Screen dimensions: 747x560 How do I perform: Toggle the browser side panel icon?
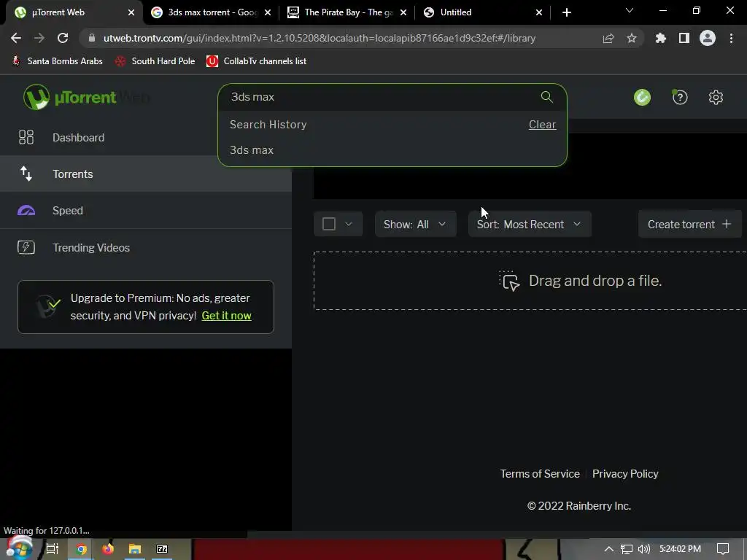pyautogui.click(x=684, y=38)
